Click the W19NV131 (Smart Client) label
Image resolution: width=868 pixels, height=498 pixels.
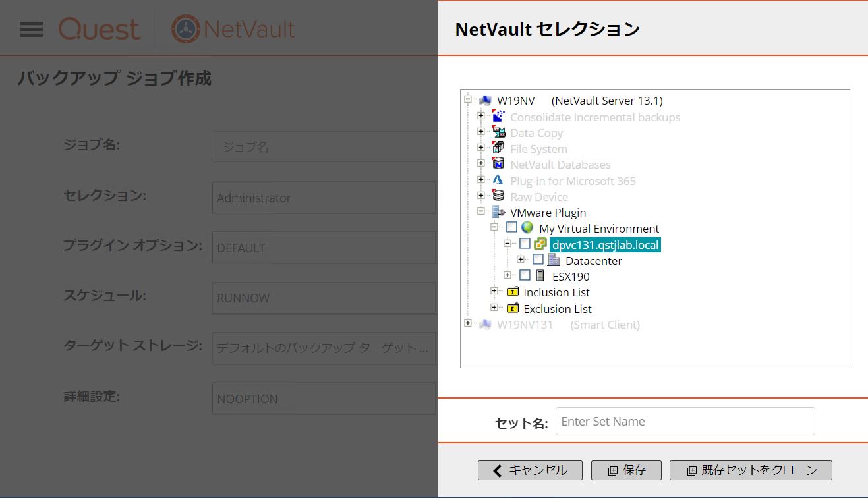click(x=568, y=325)
